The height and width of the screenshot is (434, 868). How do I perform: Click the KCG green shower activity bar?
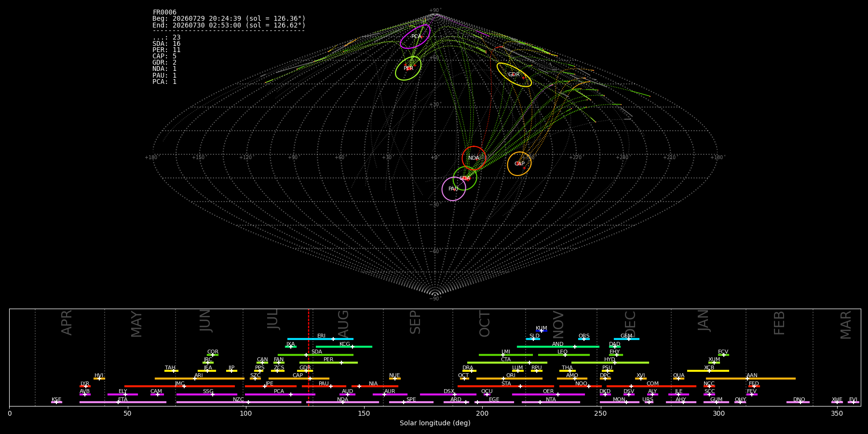coord(344,347)
